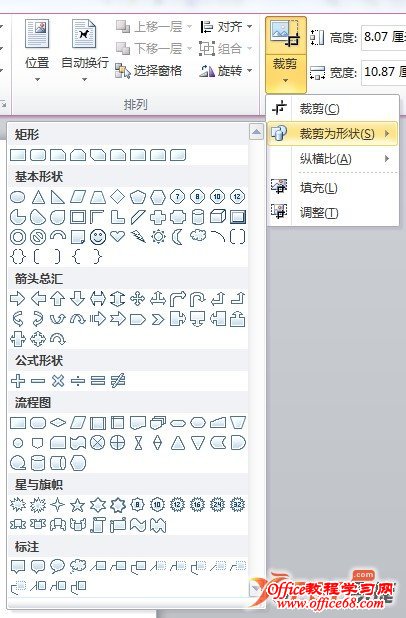The width and height of the screenshot is (406, 618).
Task: Select the chevron arrow shape
Action: coord(158,319)
